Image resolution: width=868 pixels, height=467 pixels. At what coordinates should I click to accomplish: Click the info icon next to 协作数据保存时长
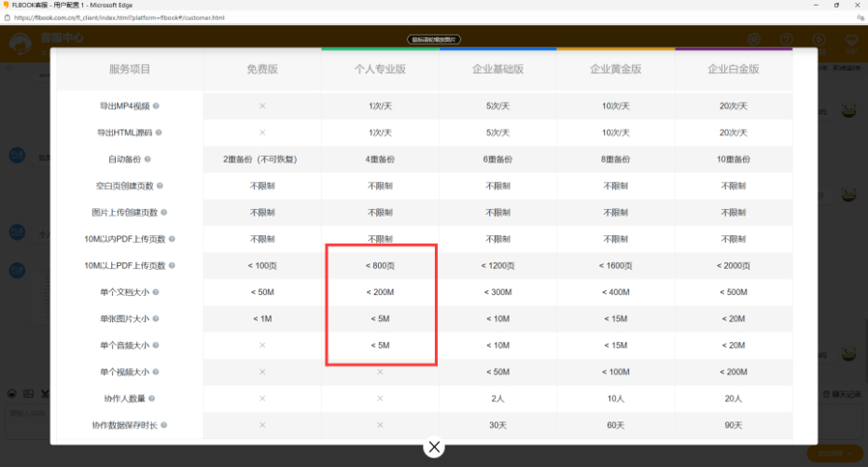point(164,425)
